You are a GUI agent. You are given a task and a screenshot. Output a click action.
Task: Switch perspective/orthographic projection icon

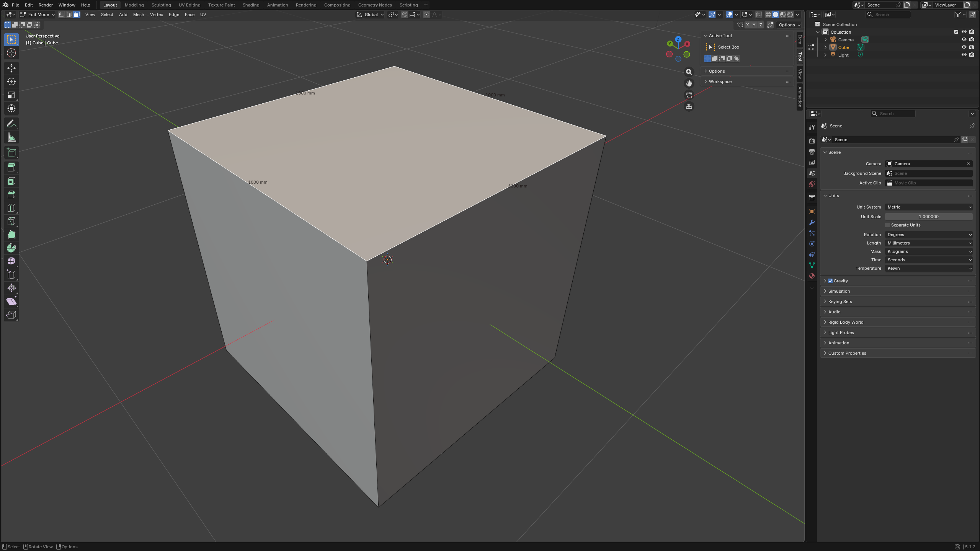pos(689,106)
